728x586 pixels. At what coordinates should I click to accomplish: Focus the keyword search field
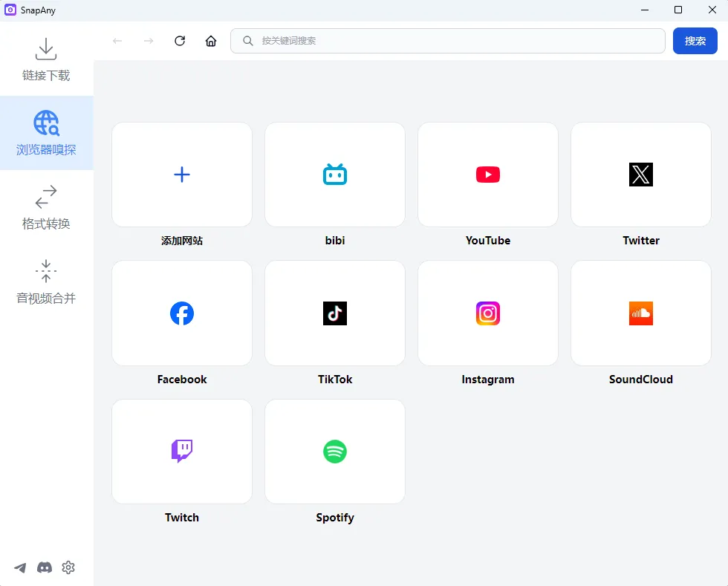[x=447, y=41]
